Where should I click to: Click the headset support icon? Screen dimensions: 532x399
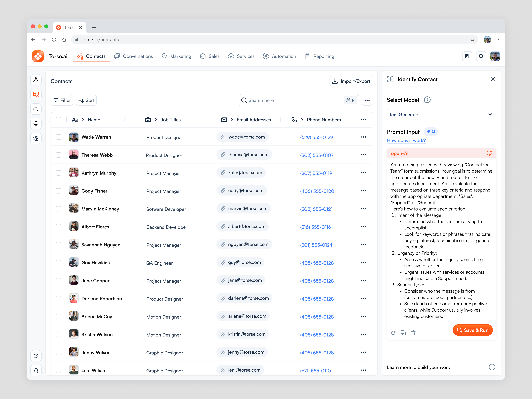(x=36, y=370)
